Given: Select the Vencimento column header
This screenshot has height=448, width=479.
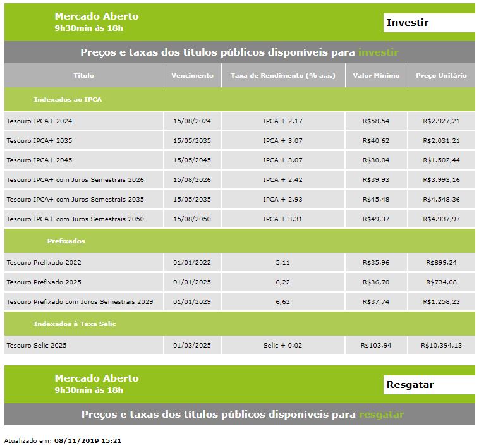Looking at the screenshot, I should [192, 76].
